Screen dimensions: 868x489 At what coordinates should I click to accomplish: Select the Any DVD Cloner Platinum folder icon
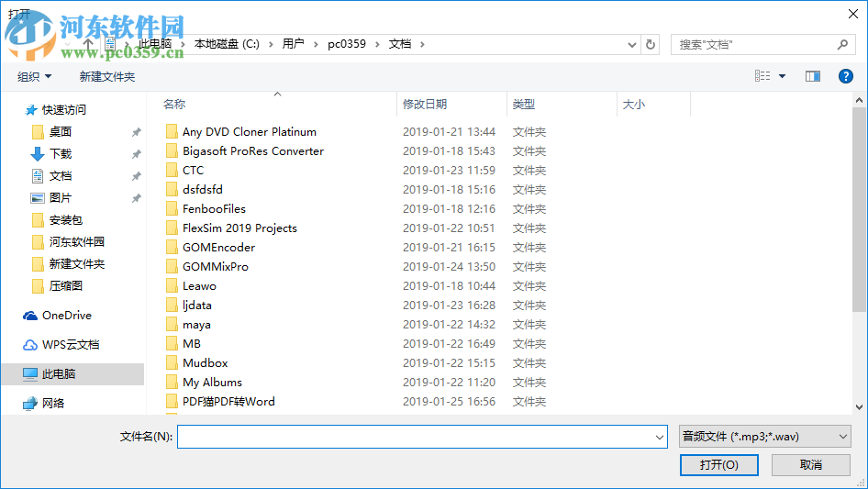pos(172,131)
